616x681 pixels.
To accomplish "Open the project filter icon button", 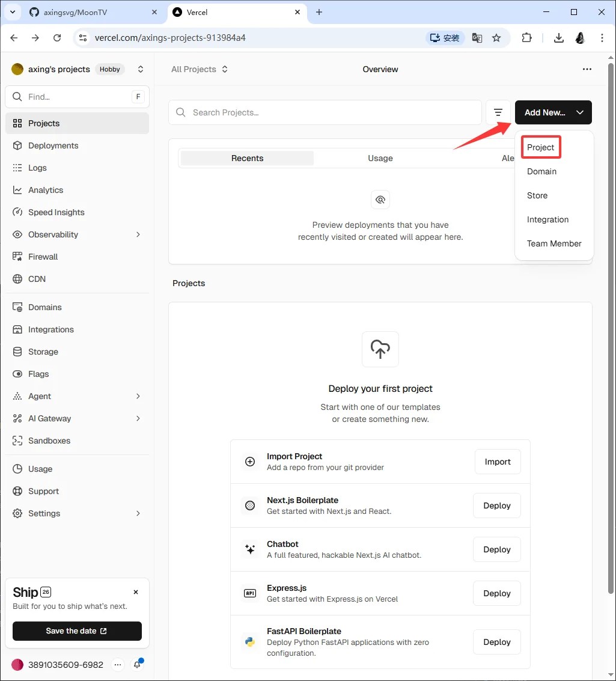I will (498, 112).
